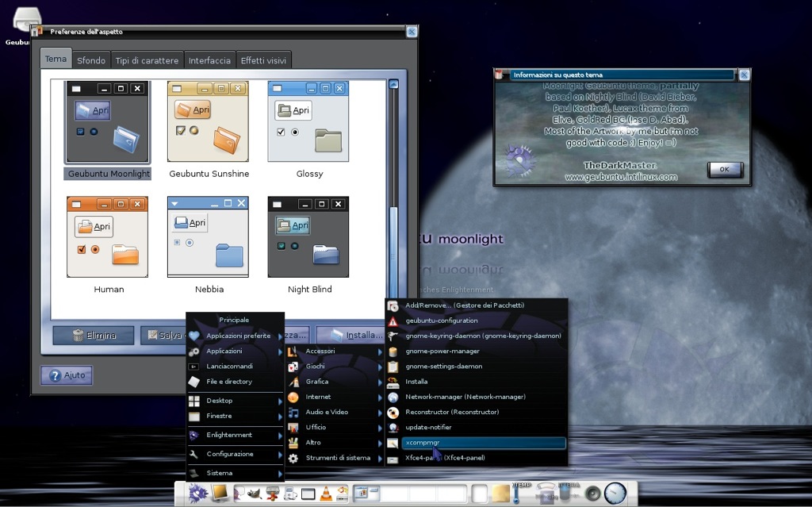This screenshot has height=507, width=812.
Task: Click the Installa... button in preferences
Action: coord(351,335)
